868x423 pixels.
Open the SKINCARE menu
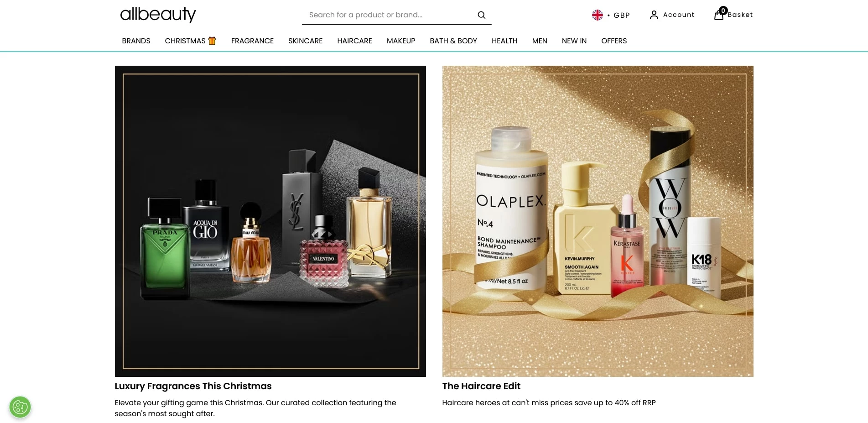click(x=305, y=41)
